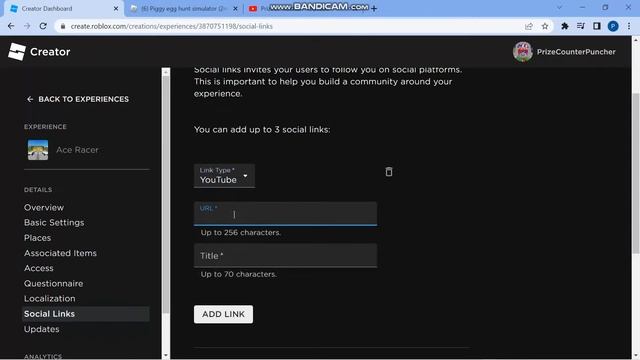Click the Creator title text
Image resolution: width=640 pixels, height=360 pixels.
pyautogui.click(x=50, y=52)
